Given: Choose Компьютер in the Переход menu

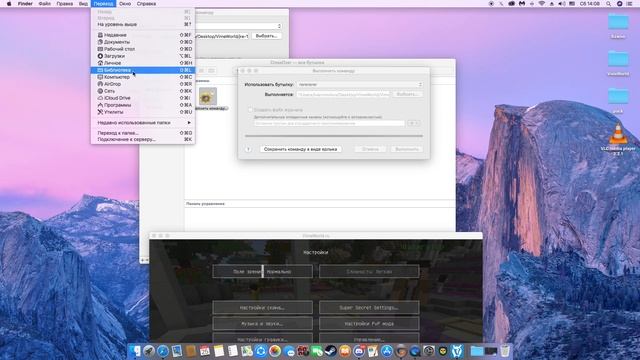Looking at the screenshot, I should [x=143, y=77].
